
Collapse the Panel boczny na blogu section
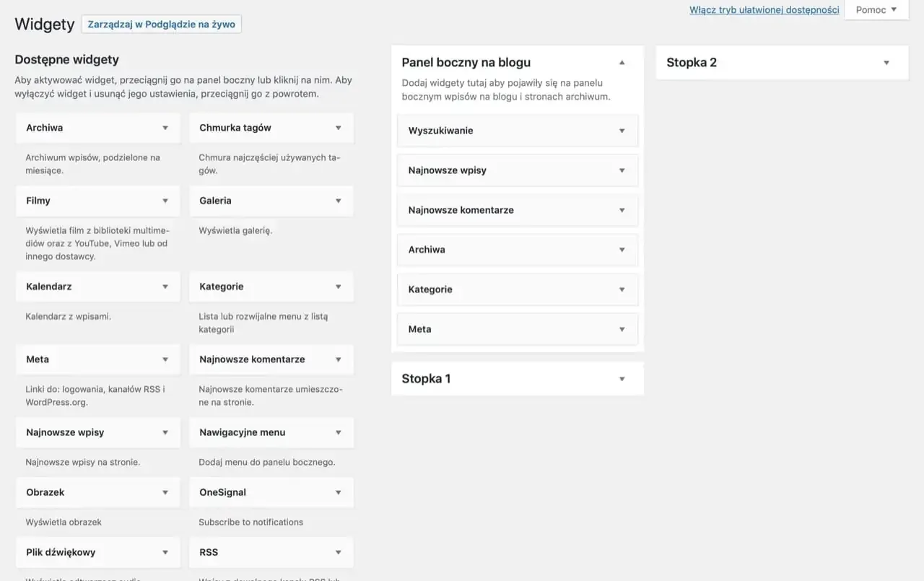click(x=622, y=63)
